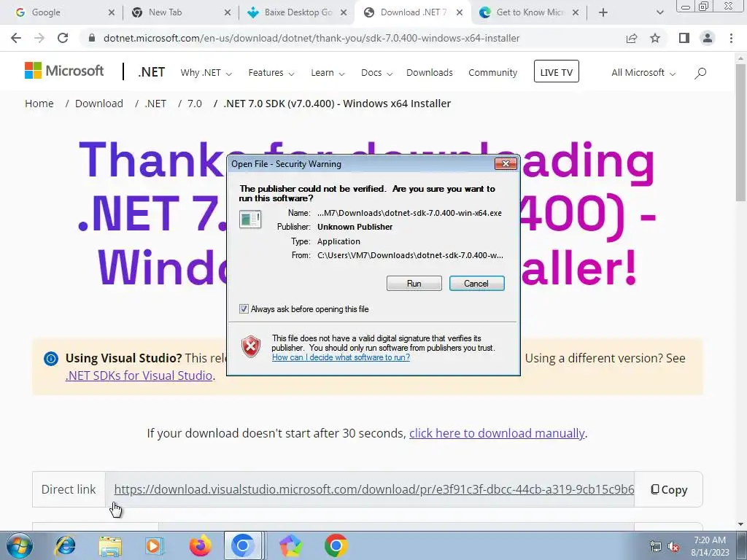Click the network tray icon
The image size is (747, 560).
click(x=656, y=547)
